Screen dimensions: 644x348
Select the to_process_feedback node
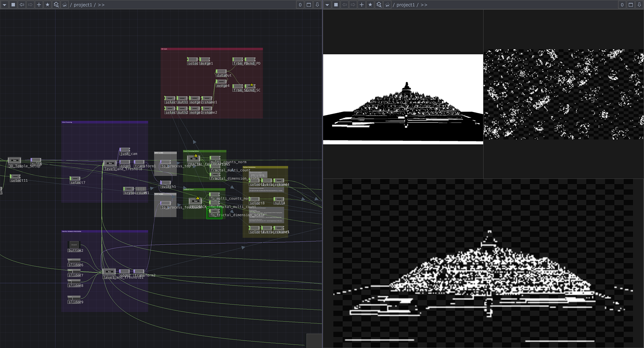166,203
